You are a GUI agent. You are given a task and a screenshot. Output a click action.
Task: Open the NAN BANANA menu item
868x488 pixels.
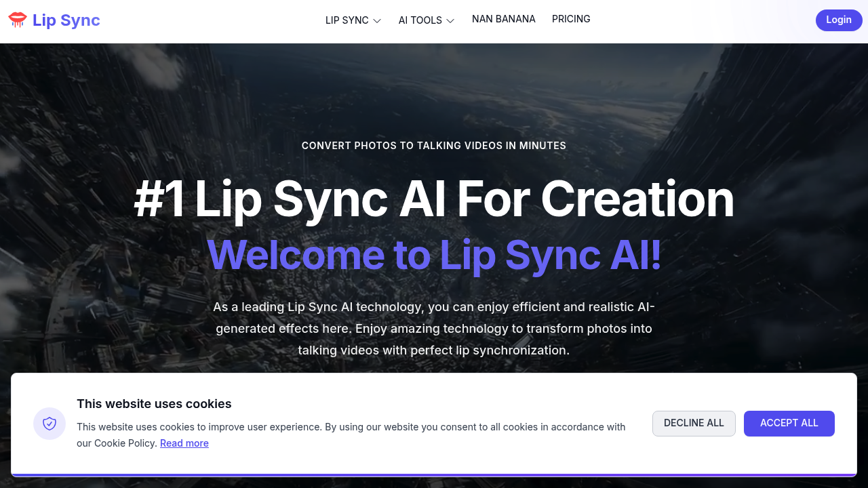pyautogui.click(x=504, y=19)
